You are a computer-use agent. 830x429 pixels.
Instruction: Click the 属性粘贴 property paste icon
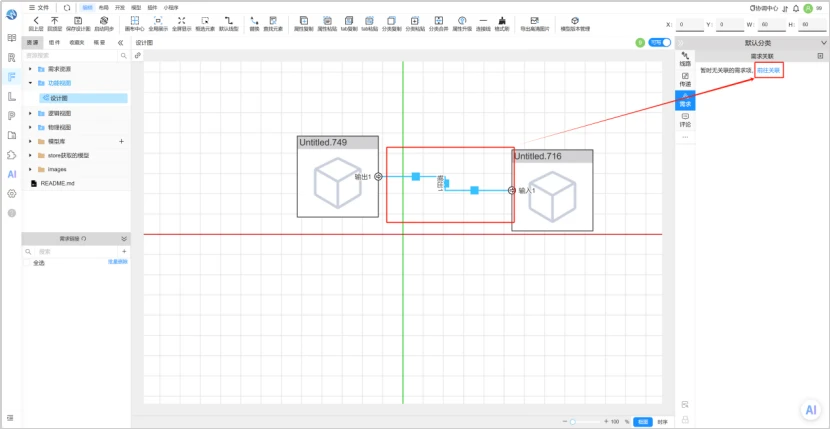pyautogui.click(x=327, y=20)
